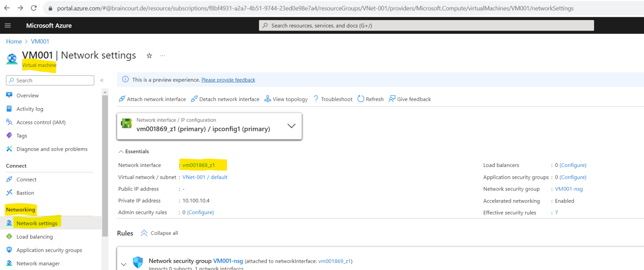Click the Diagnose and solve problems icon
Image resolution: width=644 pixels, height=270 pixels.
9,149
